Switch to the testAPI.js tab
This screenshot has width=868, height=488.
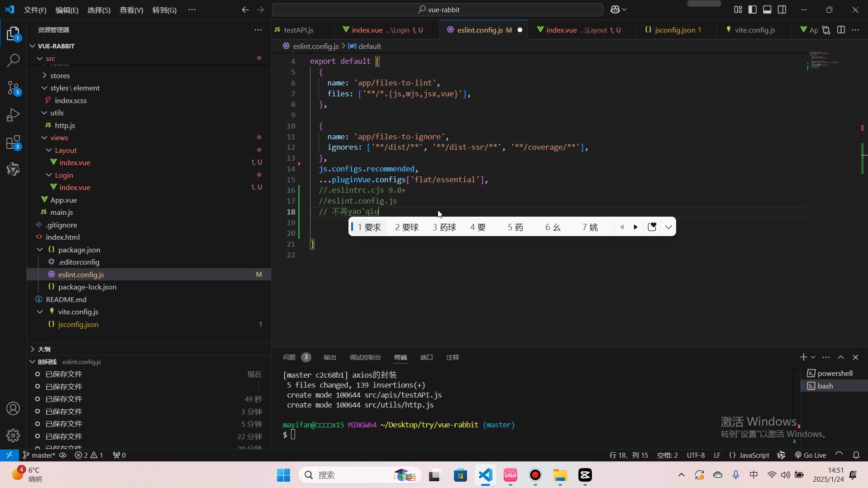(299, 30)
